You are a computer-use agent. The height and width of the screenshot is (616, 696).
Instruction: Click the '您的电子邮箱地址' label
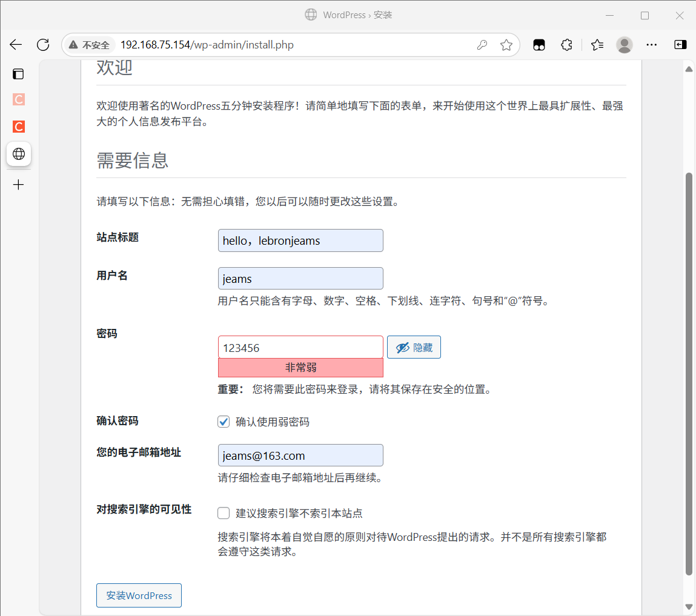139,452
